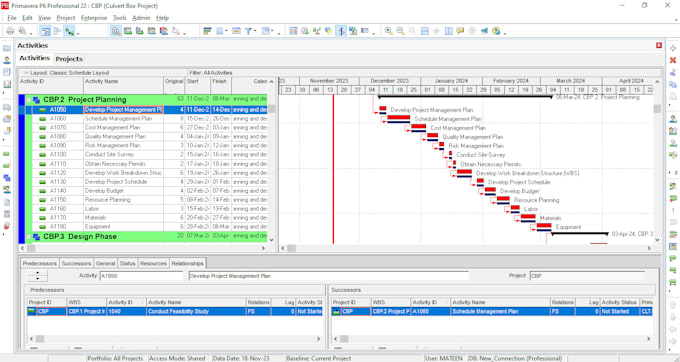Click the activity up/down stepper arrows
Viewport: 680px width, 362px height.
tap(37, 276)
